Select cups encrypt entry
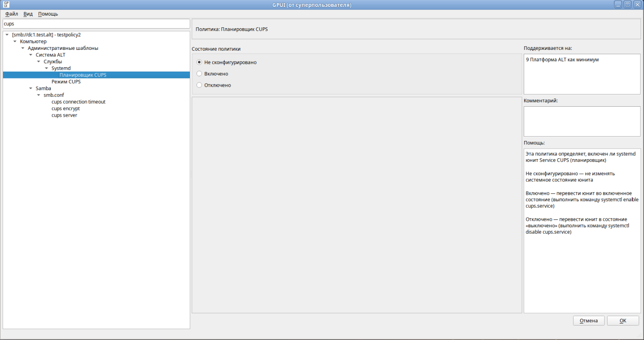 click(66, 108)
